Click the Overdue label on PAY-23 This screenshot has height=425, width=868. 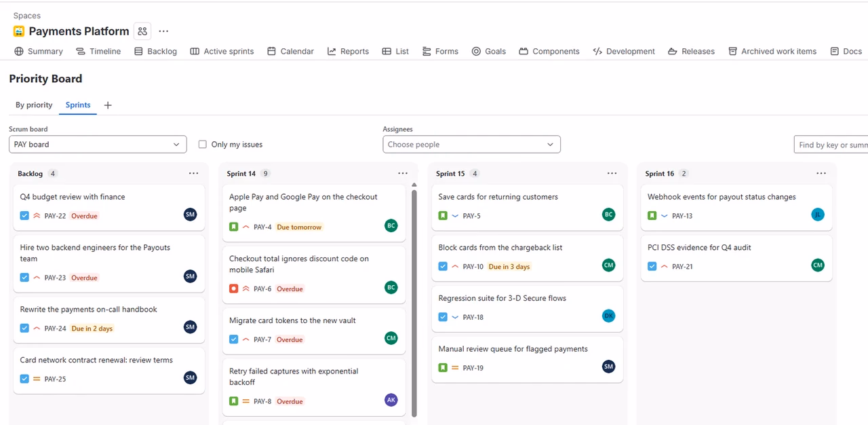tap(84, 278)
